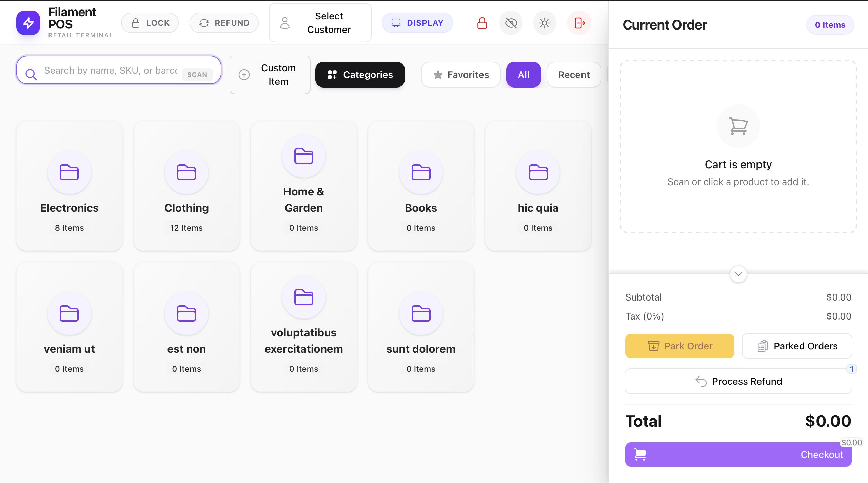
Task: Click the purple Checkout button
Action: 738,455
